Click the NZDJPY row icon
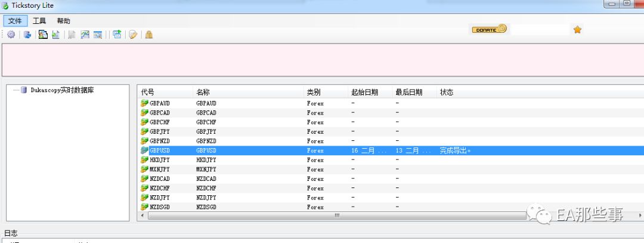Image resolution: width=644 pixels, height=243 pixels. [144, 198]
